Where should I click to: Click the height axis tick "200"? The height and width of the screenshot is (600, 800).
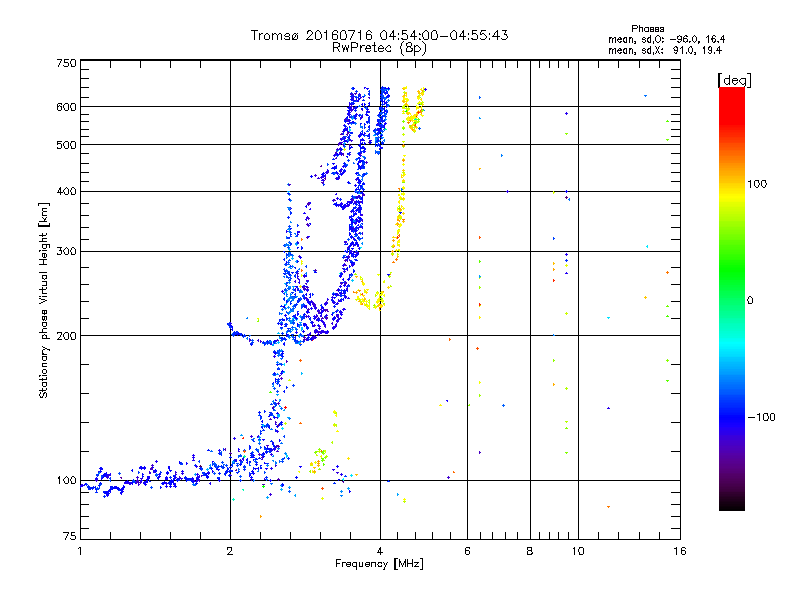pyautogui.click(x=67, y=336)
